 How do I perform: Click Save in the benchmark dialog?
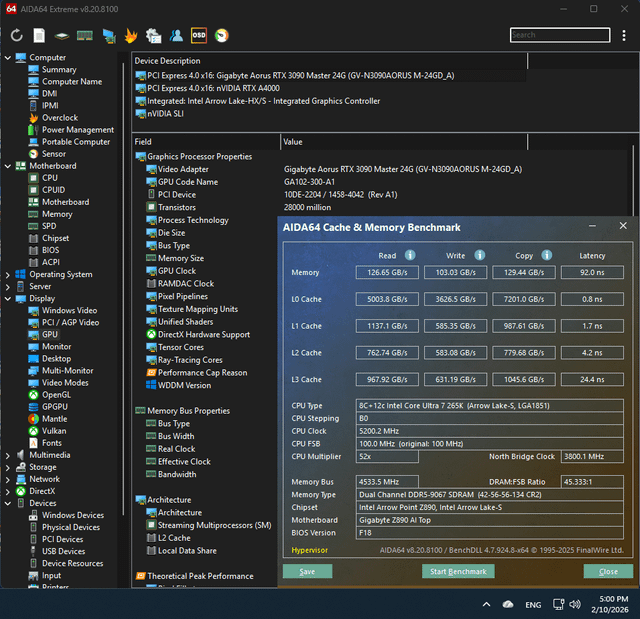pyautogui.click(x=307, y=571)
